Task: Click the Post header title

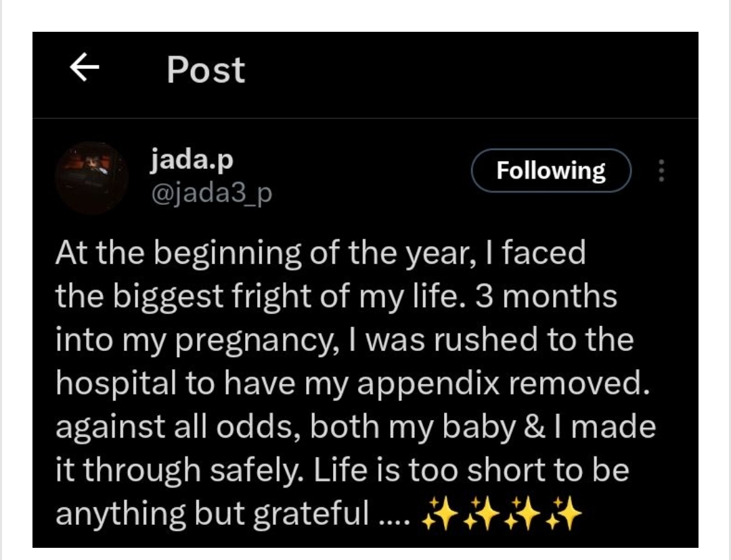Action: tap(206, 70)
